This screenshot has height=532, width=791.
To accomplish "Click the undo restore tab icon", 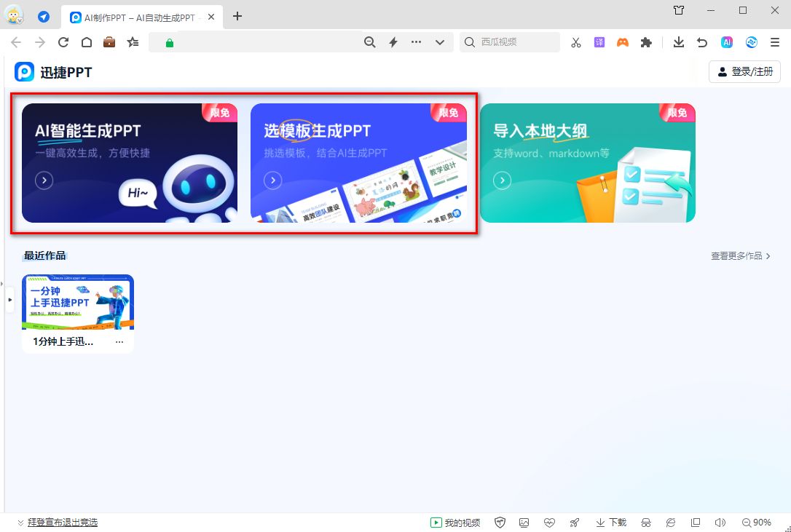I will [x=702, y=42].
